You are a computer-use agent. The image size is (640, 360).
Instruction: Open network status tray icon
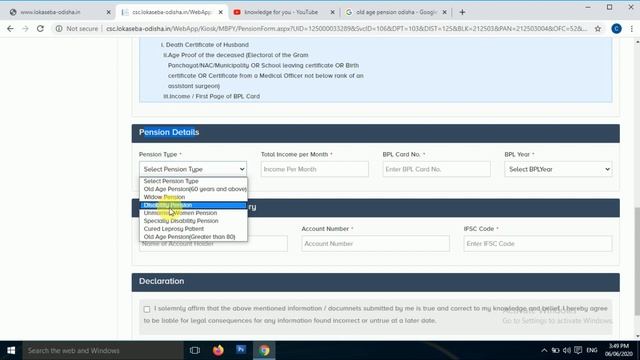coord(556,350)
